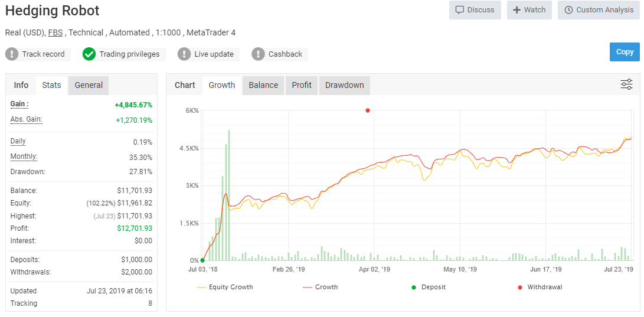Click the +4,845.67% gain value
This screenshot has height=317, width=644.
[x=133, y=105]
